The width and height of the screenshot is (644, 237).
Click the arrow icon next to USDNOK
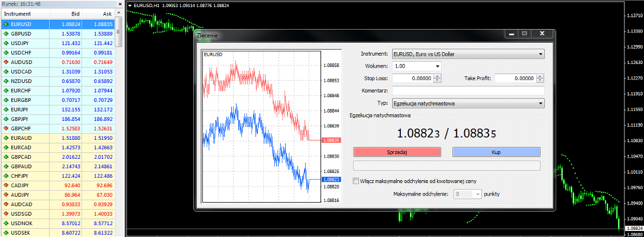[6, 223]
